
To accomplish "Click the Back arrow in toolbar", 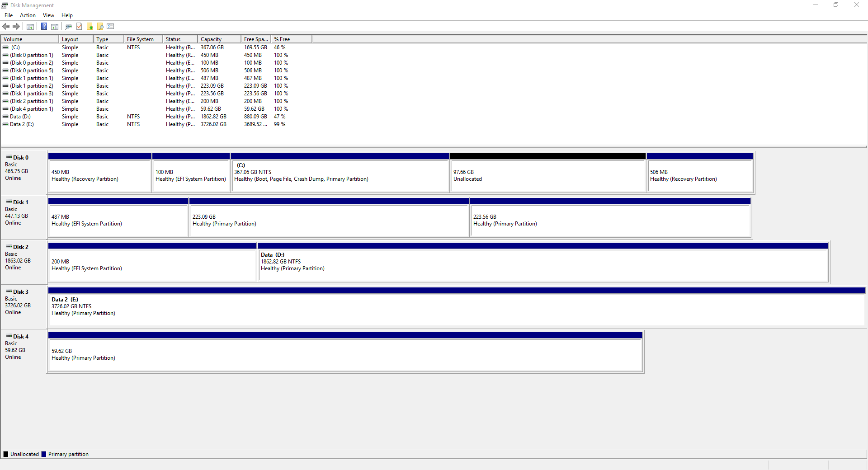I will [6, 27].
